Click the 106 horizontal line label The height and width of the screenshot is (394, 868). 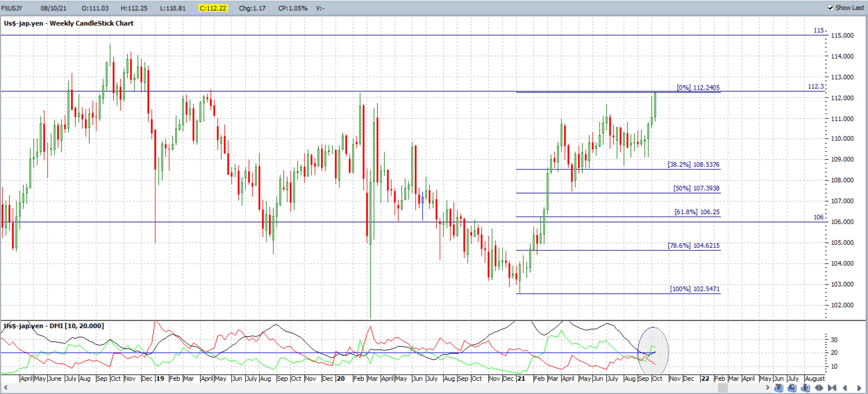(819, 217)
